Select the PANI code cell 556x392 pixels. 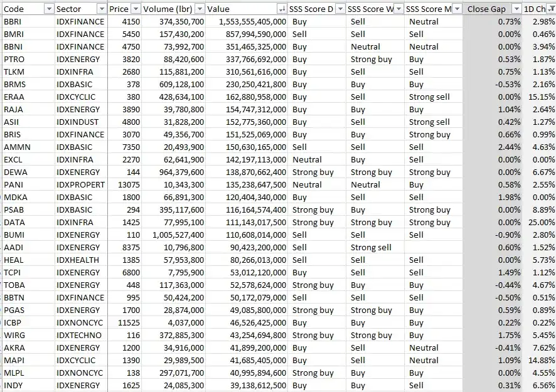pos(28,184)
